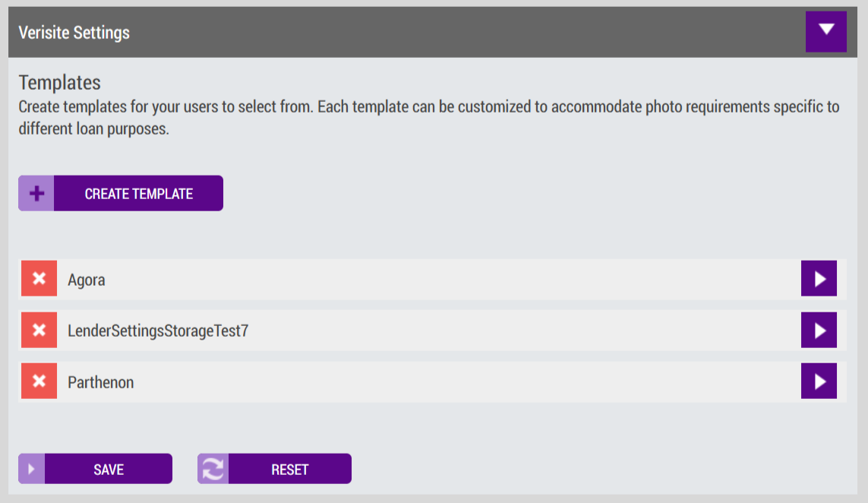Remove the Parthenon template with red X
Image resolution: width=868 pixels, height=503 pixels.
[x=39, y=381]
